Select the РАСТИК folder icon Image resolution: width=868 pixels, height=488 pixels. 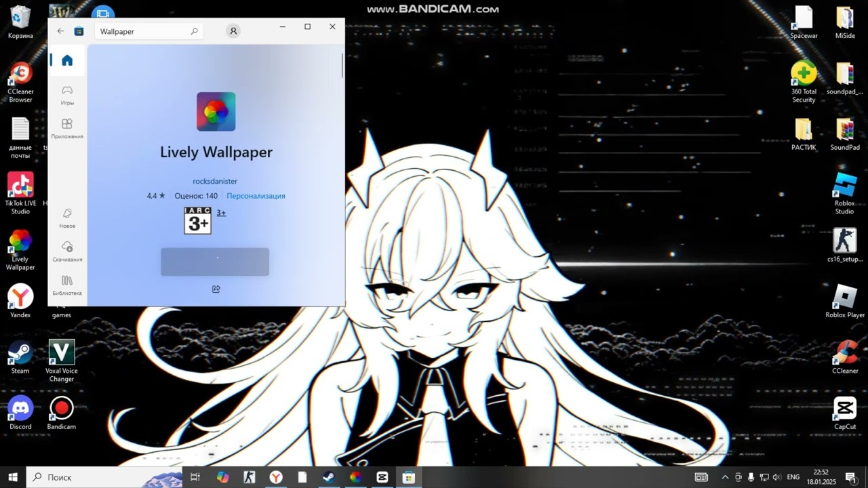pyautogui.click(x=804, y=134)
